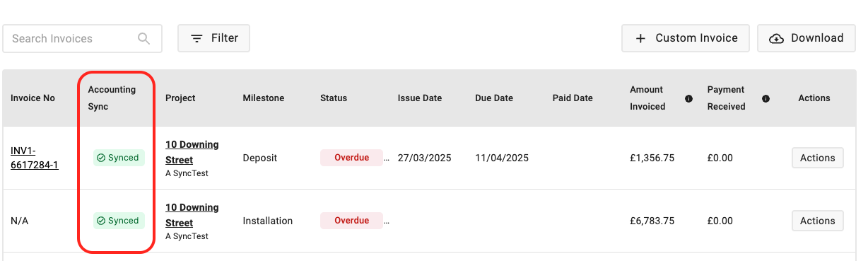Click Synced badge in Installation row

(119, 221)
